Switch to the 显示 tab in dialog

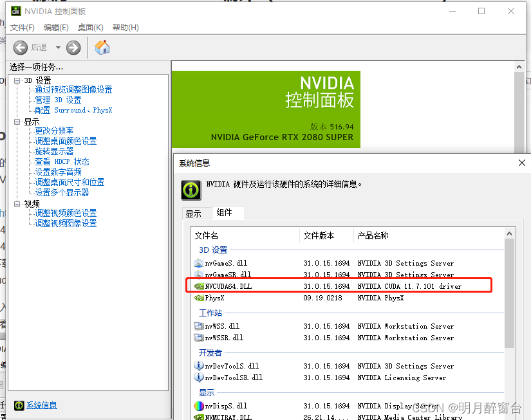pyautogui.click(x=197, y=214)
